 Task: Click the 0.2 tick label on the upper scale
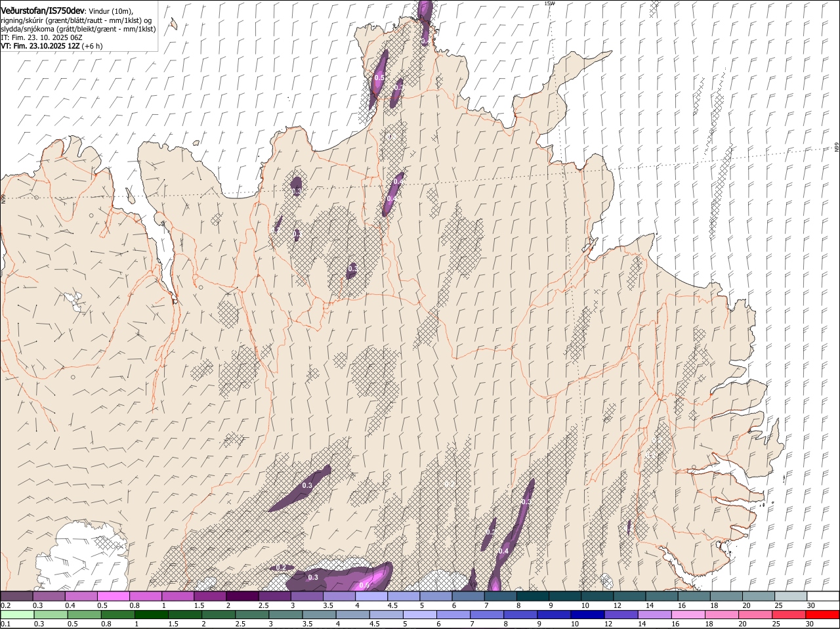(5, 605)
